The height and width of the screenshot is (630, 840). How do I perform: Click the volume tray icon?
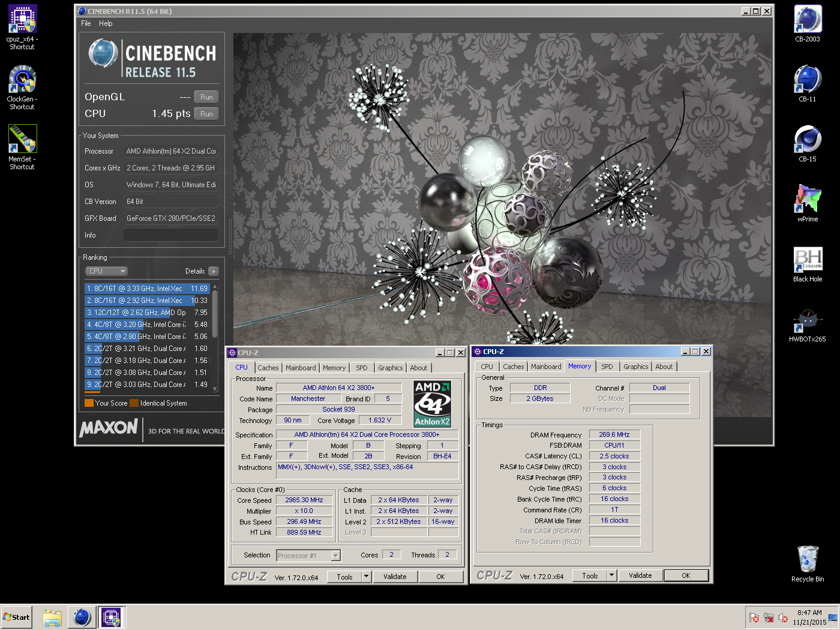coord(782,617)
